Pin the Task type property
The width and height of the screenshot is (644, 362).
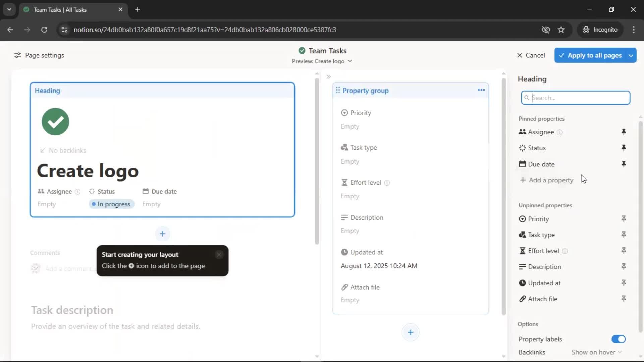point(624,235)
